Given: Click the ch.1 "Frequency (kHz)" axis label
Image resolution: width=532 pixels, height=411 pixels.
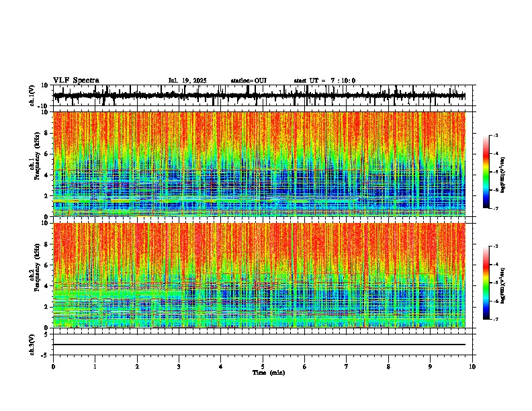Looking at the screenshot, I should (x=37, y=156).
